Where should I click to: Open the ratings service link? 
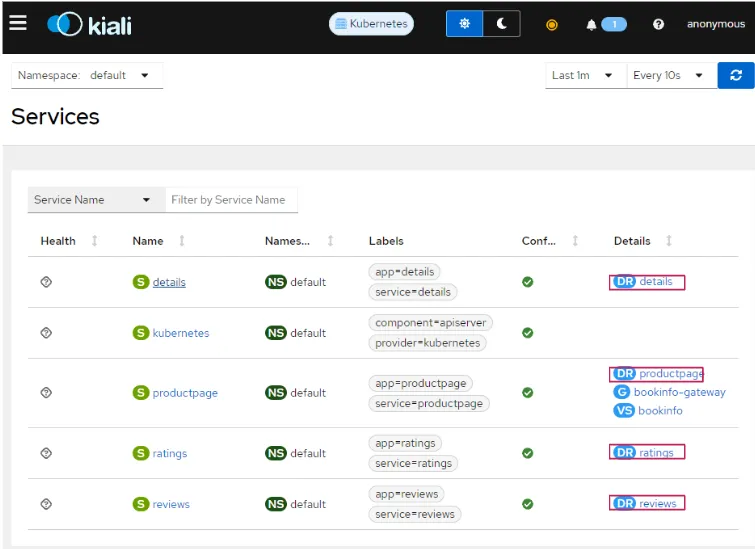point(169,454)
